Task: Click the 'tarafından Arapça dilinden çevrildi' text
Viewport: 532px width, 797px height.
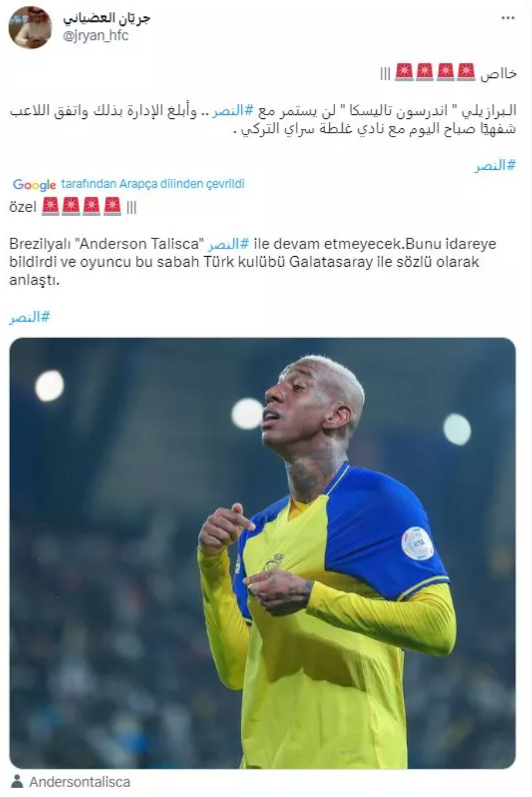Action: [152, 184]
